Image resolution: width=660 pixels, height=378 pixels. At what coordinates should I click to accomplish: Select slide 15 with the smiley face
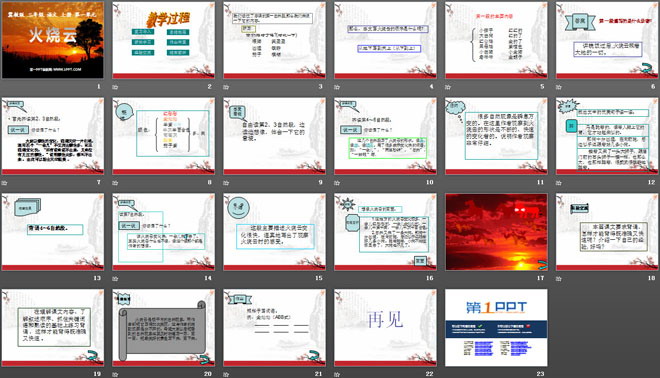(x=274, y=232)
